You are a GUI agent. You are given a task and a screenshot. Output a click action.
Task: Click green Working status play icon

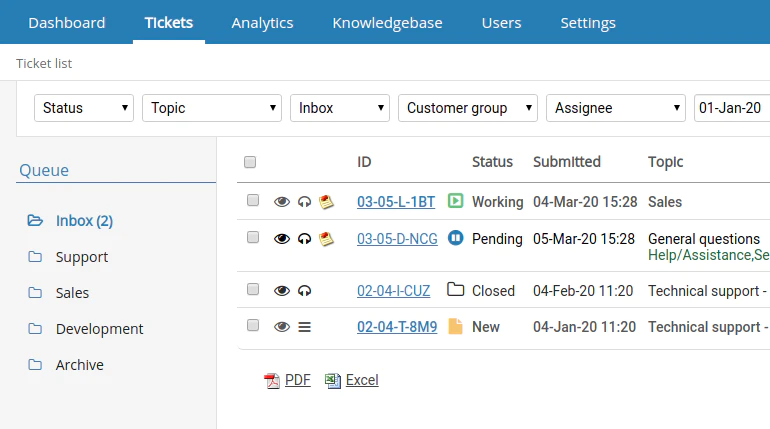(455, 201)
